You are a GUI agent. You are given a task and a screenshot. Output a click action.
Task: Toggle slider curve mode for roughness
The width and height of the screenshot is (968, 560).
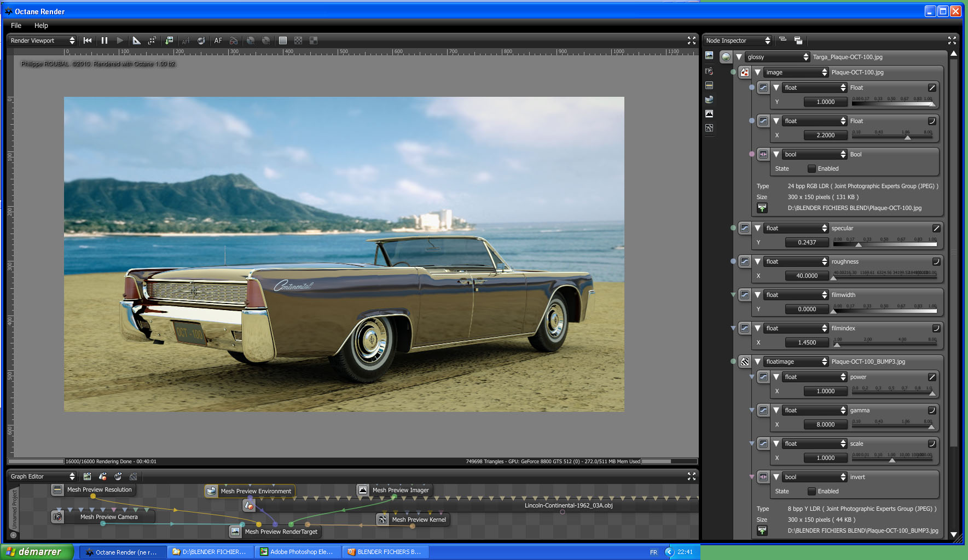coord(936,261)
